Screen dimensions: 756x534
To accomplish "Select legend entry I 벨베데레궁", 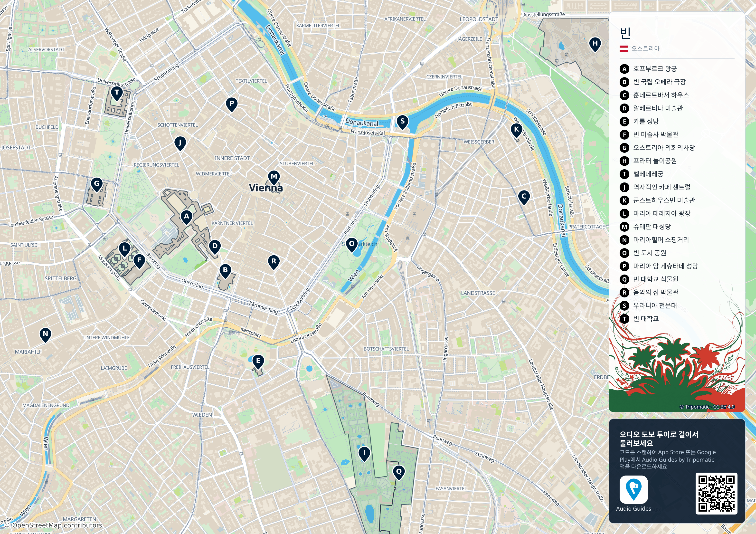I will tap(642, 174).
